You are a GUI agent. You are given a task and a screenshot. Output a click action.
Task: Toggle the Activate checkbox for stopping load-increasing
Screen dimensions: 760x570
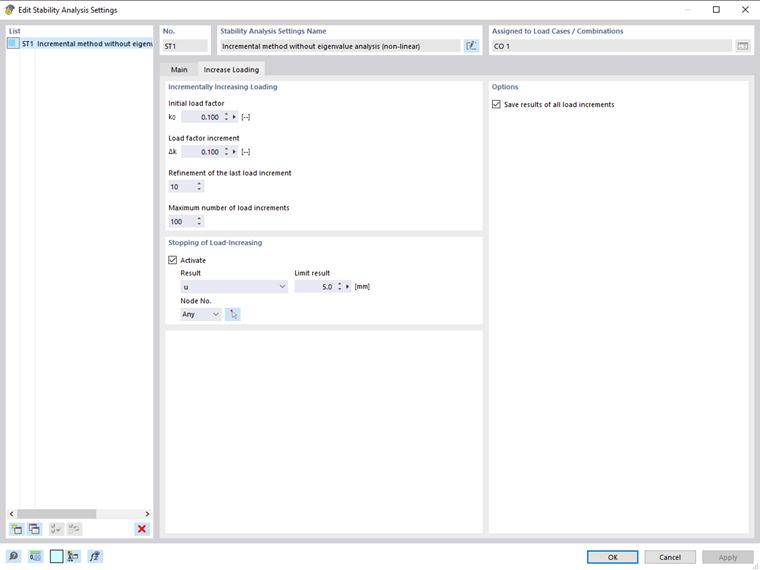[173, 260]
